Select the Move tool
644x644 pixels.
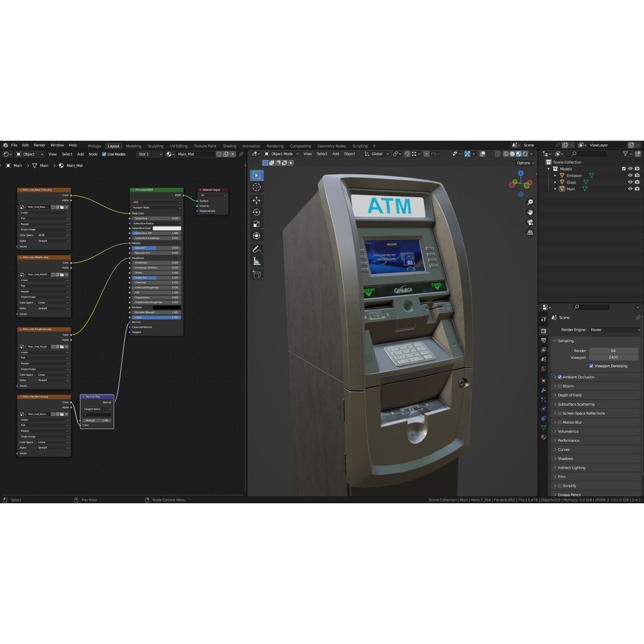pos(256,200)
